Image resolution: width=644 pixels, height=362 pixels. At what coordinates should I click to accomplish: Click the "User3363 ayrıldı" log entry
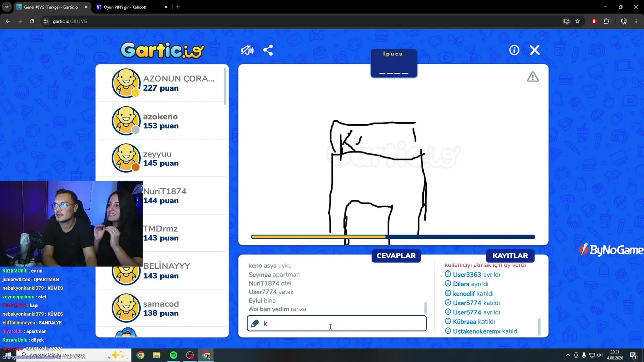tap(472, 275)
